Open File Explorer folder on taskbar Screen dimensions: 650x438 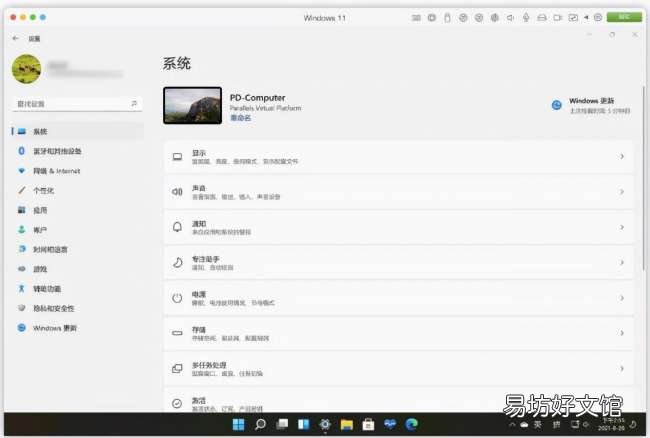[x=347, y=424]
